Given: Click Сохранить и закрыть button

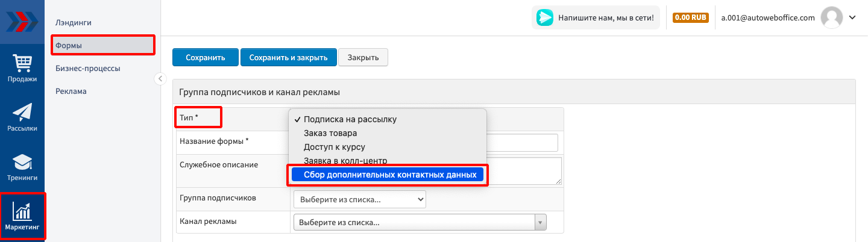Looking at the screenshot, I should [288, 58].
